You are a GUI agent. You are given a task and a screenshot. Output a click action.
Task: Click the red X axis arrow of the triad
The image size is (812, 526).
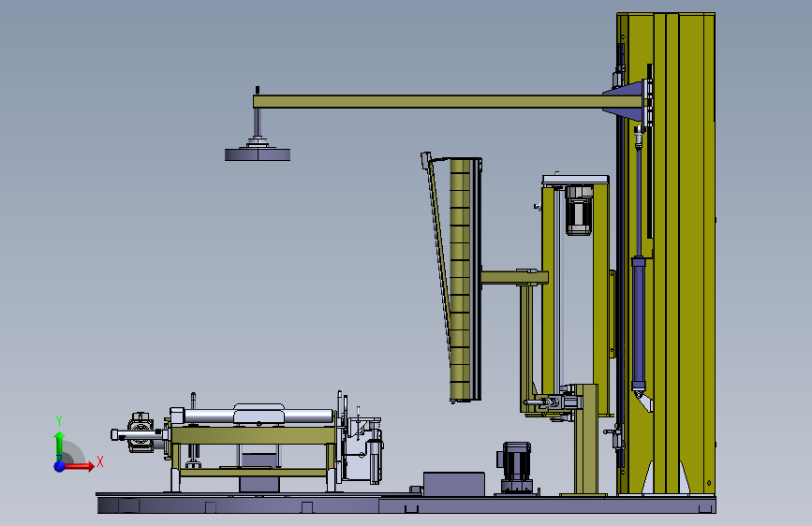coord(81,466)
